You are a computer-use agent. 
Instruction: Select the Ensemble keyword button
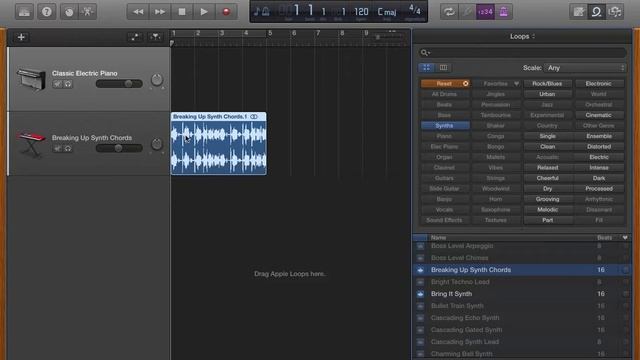[x=599, y=136]
